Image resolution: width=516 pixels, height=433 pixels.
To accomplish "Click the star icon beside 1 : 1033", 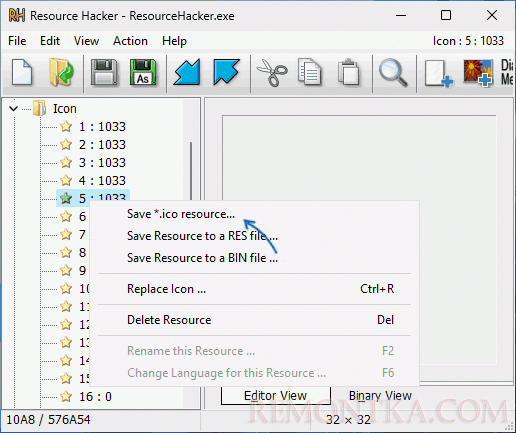I will [x=66, y=127].
